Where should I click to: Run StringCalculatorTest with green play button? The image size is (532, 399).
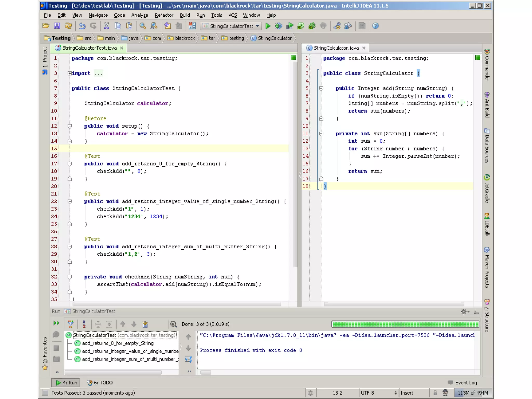[x=268, y=26]
